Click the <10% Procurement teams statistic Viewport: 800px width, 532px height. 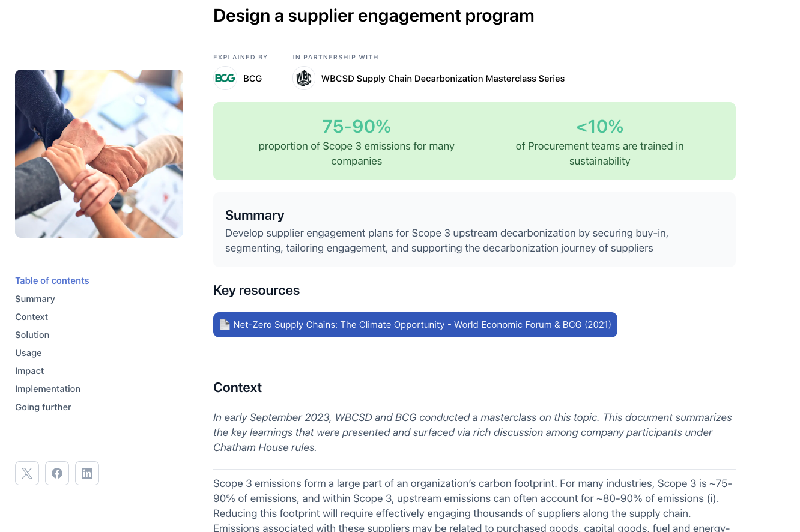coord(599,127)
